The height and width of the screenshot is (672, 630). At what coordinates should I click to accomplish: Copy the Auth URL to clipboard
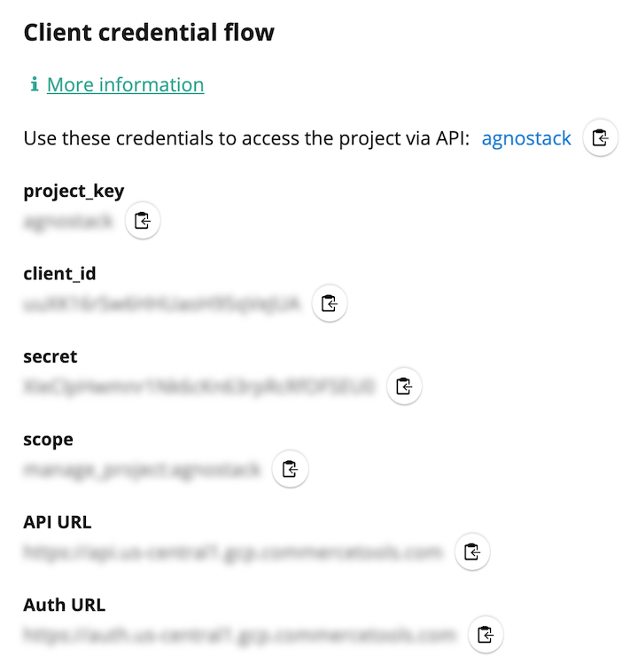pyautogui.click(x=486, y=634)
